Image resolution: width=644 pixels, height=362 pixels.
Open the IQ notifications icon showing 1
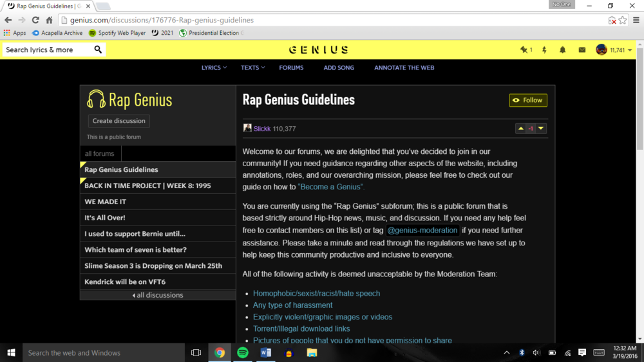click(526, 50)
